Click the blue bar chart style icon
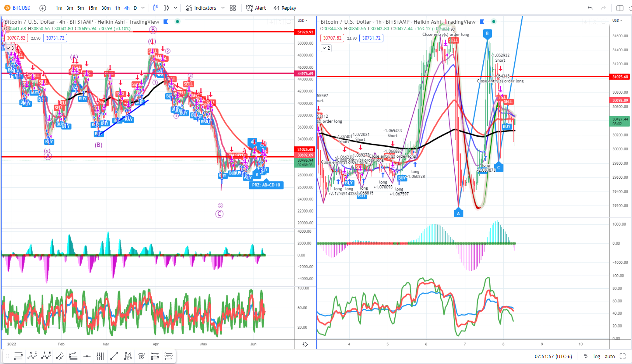 click(x=156, y=8)
